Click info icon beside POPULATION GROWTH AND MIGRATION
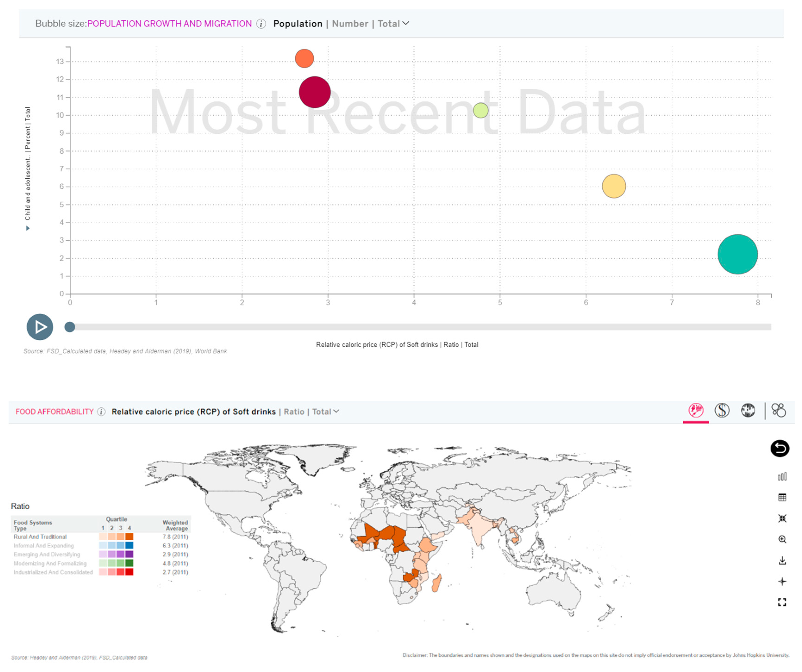This screenshot has height=672, width=802. click(x=261, y=24)
